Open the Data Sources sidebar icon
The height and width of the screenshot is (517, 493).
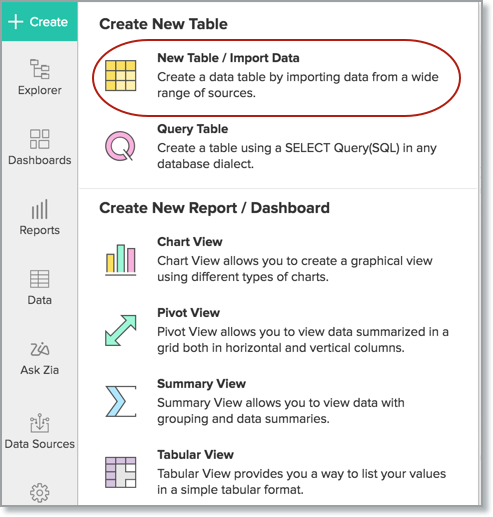pyautogui.click(x=39, y=423)
